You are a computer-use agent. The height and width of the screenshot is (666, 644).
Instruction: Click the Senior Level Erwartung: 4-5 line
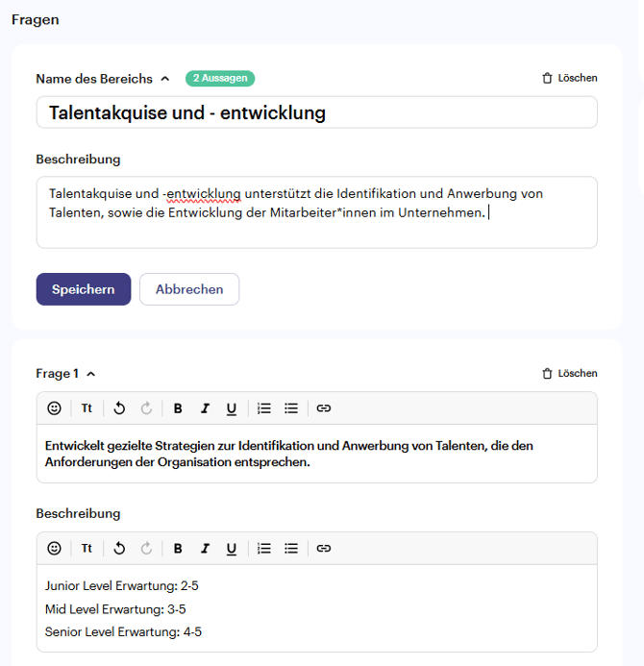[123, 631]
